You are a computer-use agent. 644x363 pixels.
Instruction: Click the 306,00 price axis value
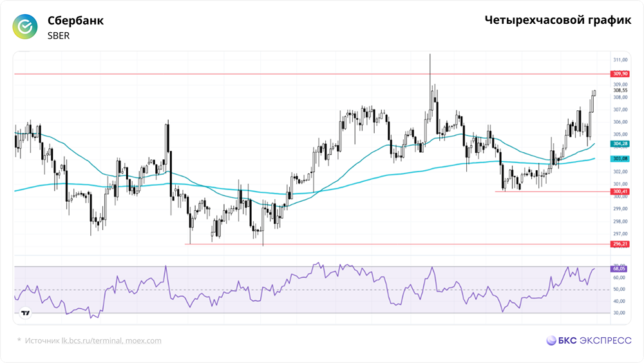tap(620, 122)
